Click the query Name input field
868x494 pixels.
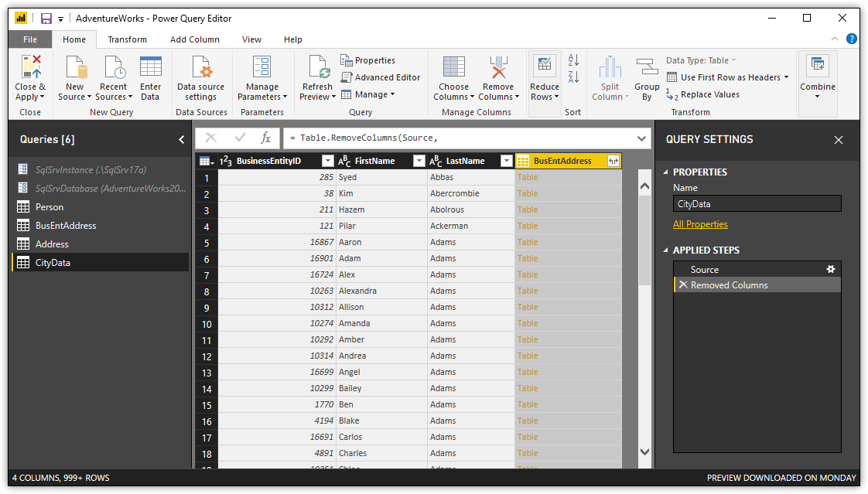point(757,203)
